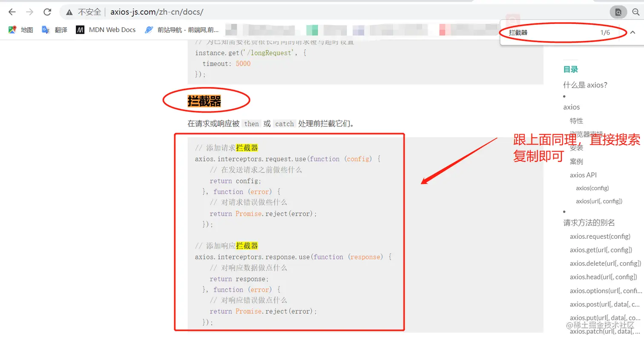644x339 pixels.
Task: Open the MDN Web Docs bookmark
Action: click(106, 30)
